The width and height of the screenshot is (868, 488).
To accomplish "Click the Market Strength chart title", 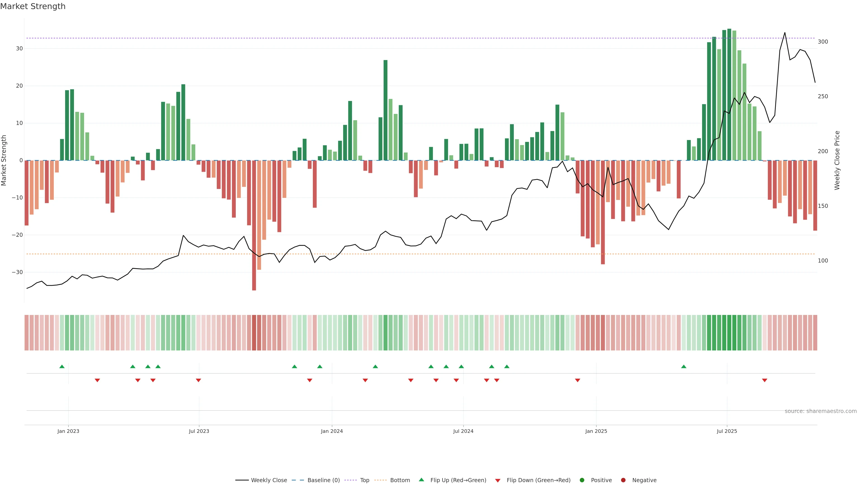I will pos(33,6).
